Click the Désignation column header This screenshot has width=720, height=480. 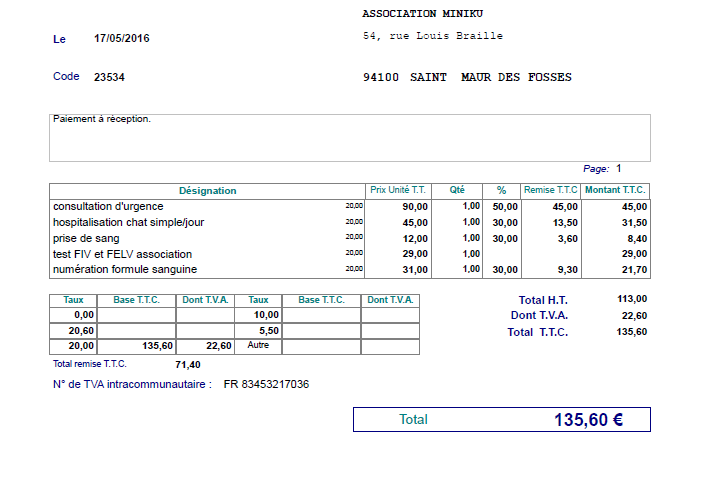[207, 190]
